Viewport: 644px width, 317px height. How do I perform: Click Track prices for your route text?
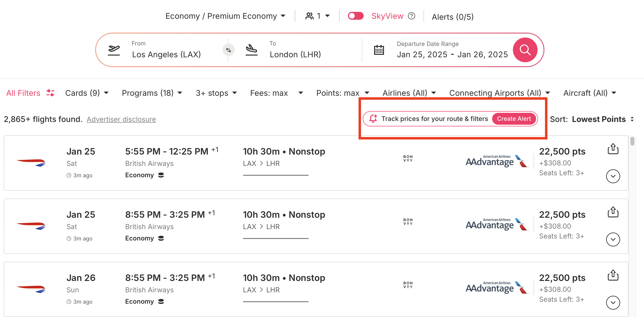(435, 119)
